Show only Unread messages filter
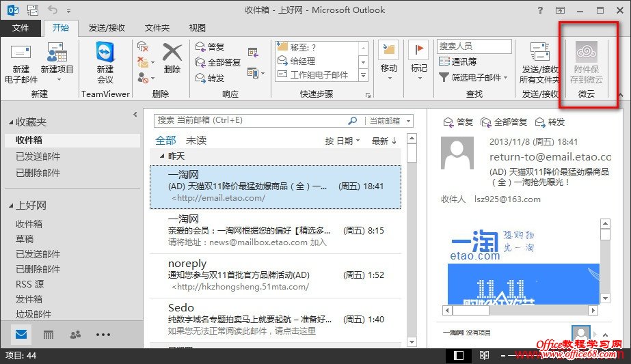The image size is (631, 364). (196, 141)
